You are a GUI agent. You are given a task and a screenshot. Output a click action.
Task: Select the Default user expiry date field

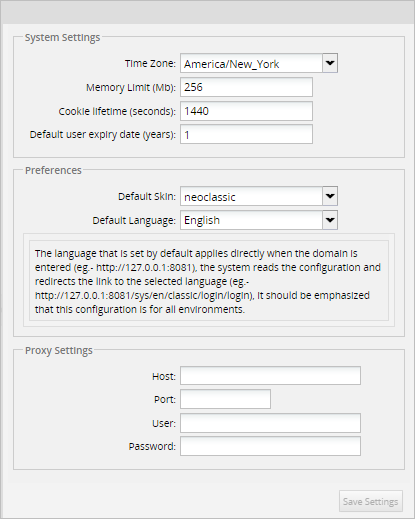pyautogui.click(x=246, y=134)
